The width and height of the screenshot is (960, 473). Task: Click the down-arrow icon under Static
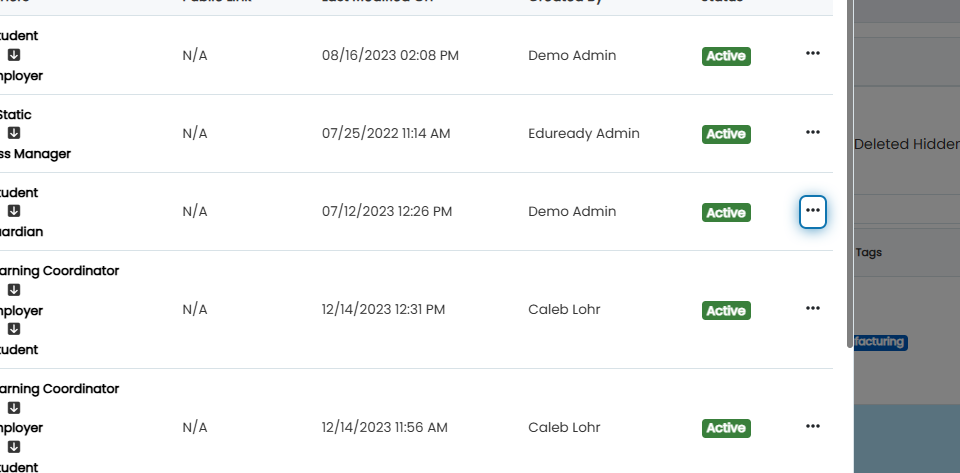[13, 133]
